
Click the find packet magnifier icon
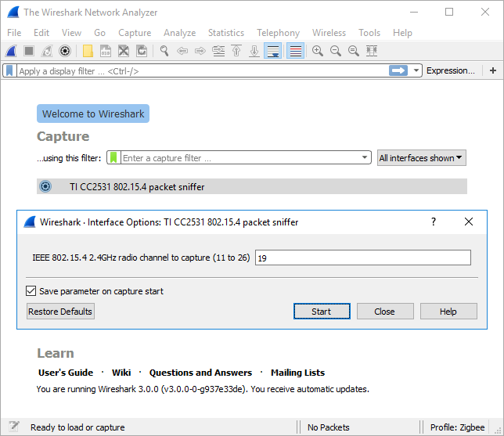(x=164, y=51)
